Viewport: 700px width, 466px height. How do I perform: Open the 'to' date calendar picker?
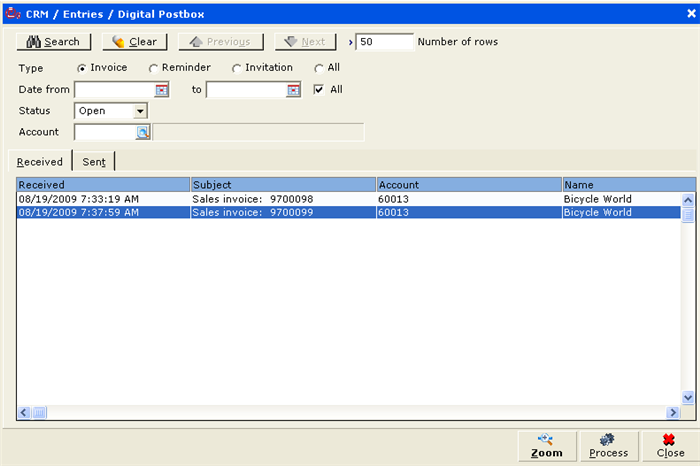pyautogui.click(x=293, y=90)
